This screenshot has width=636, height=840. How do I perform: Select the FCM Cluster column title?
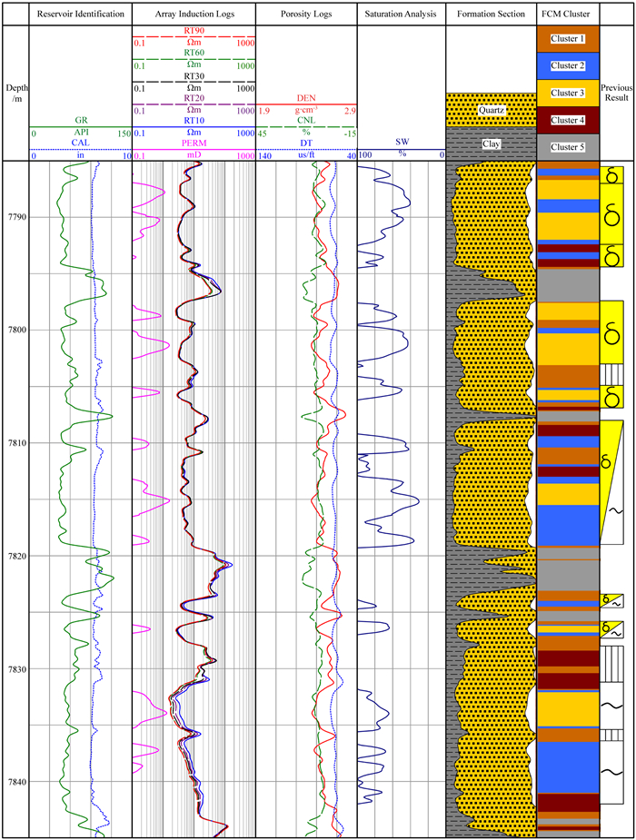[568, 15]
